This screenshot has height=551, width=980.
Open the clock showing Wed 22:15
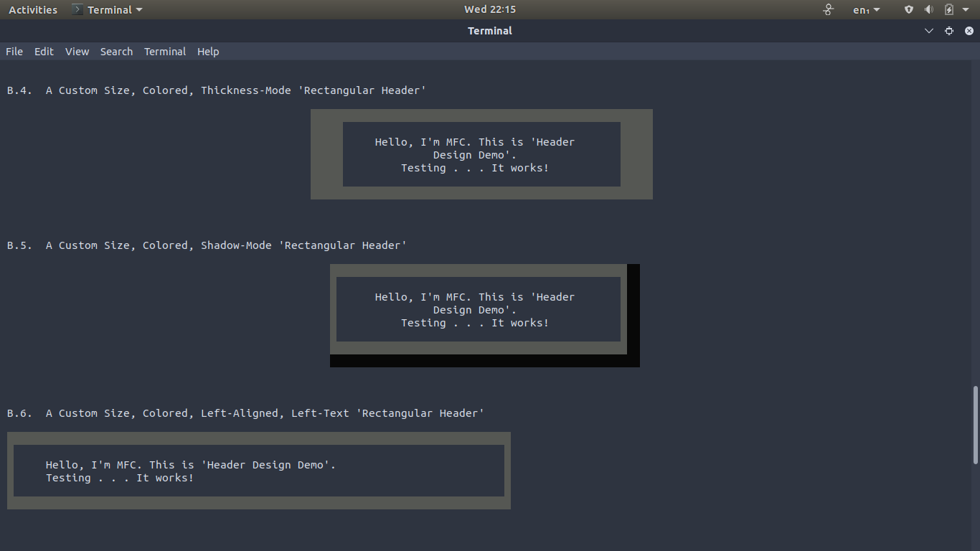tap(489, 9)
